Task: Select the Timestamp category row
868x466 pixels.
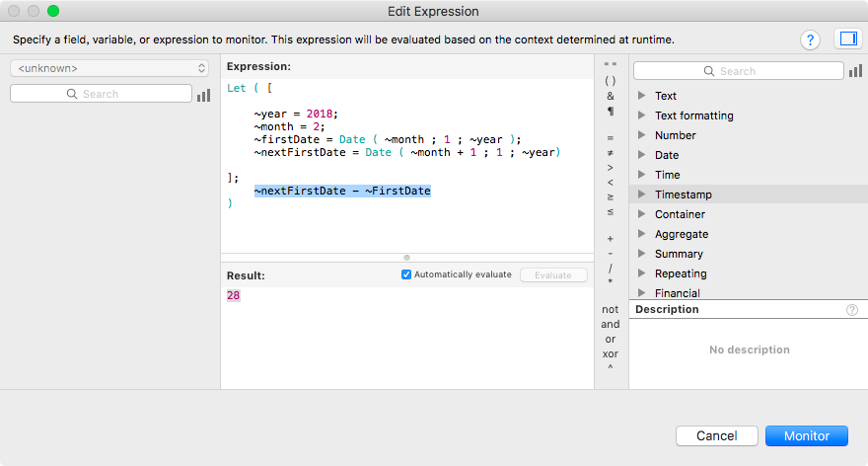Action: coord(749,194)
